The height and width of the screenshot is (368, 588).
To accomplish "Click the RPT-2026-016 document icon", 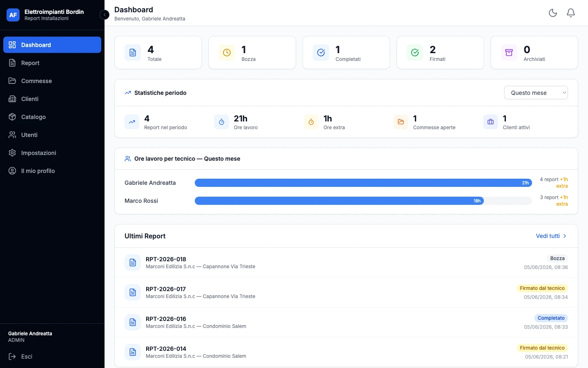I will [x=133, y=322].
